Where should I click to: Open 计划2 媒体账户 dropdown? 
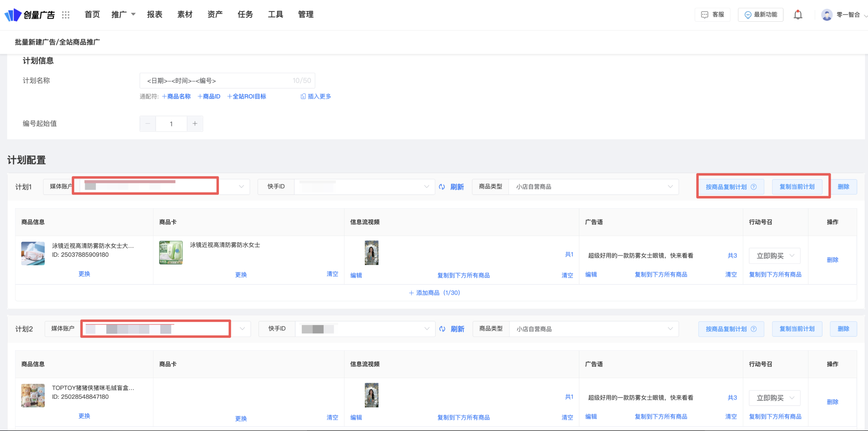(x=148, y=329)
